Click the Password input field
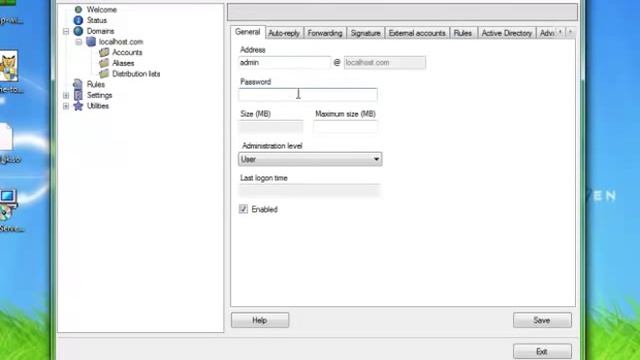This screenshot has height=360, width=640. point(308,95)
